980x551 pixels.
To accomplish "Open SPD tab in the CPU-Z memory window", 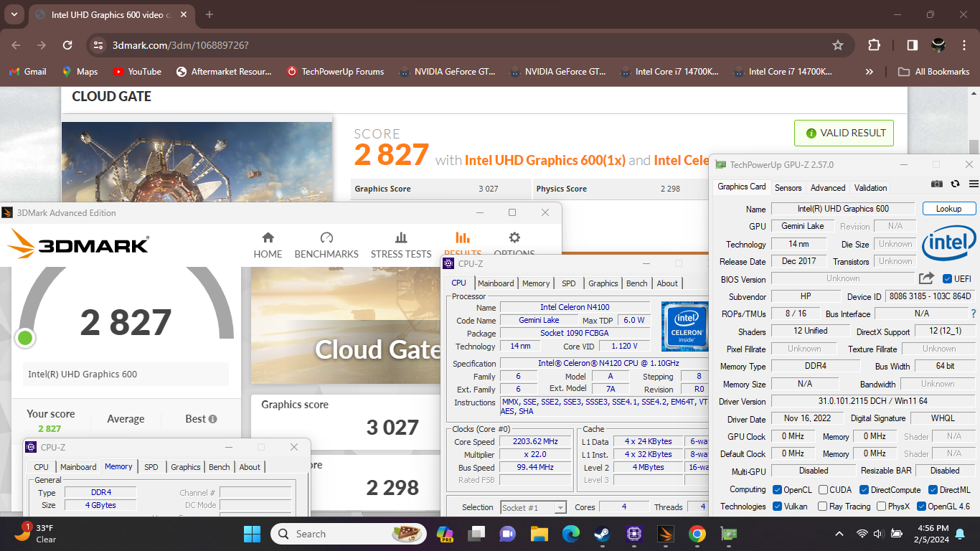I will 151,467.
